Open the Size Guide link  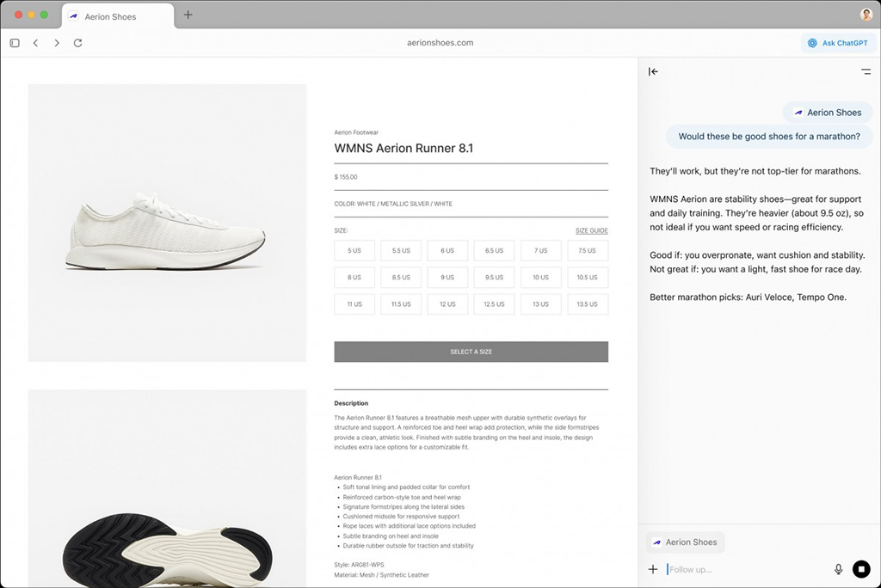tap(591, 231)
